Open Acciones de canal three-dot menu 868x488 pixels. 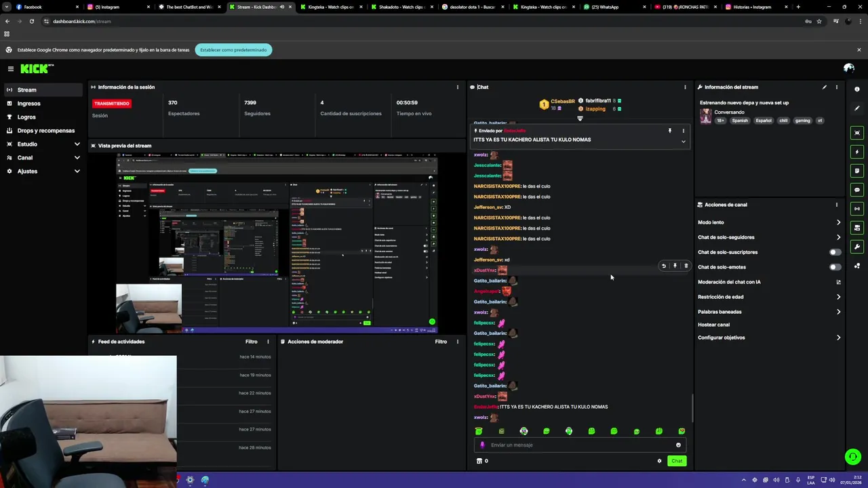click(836, 205)
